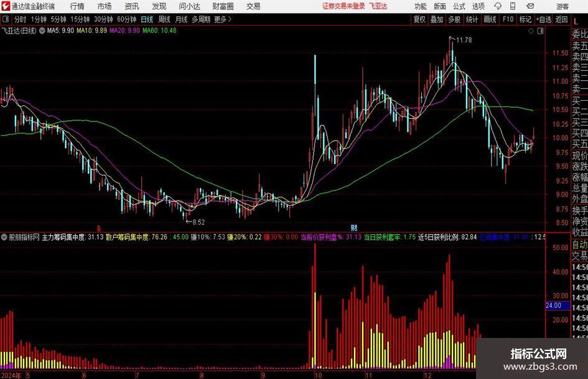
Task: Open the 选项 menu
Action: click(478, 6)
